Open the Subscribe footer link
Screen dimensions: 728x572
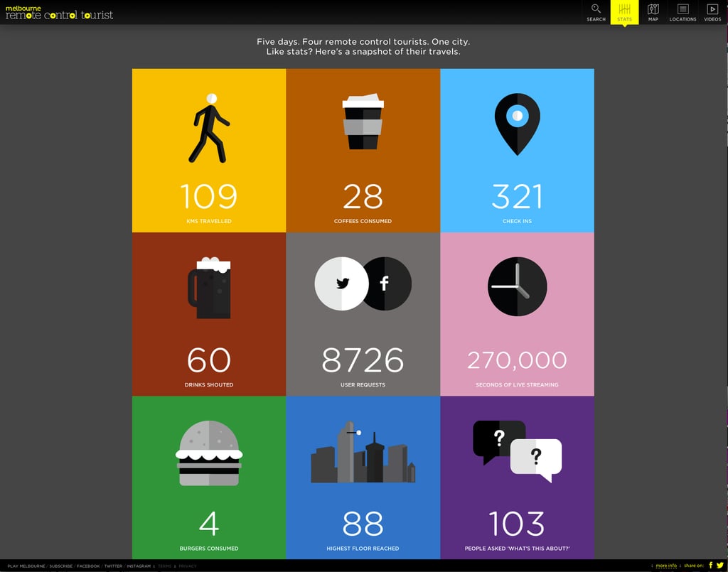pos(61,566)
